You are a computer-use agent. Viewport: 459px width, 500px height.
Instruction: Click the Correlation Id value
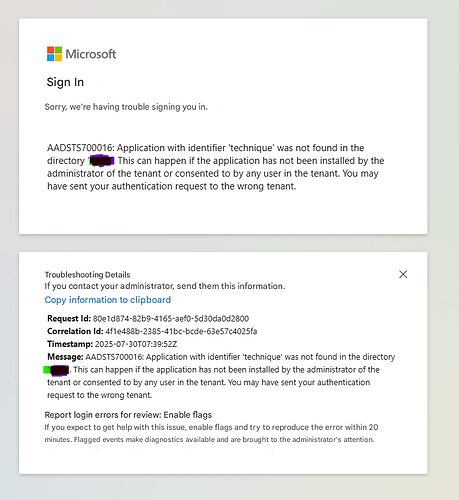[x=181, y=331]
